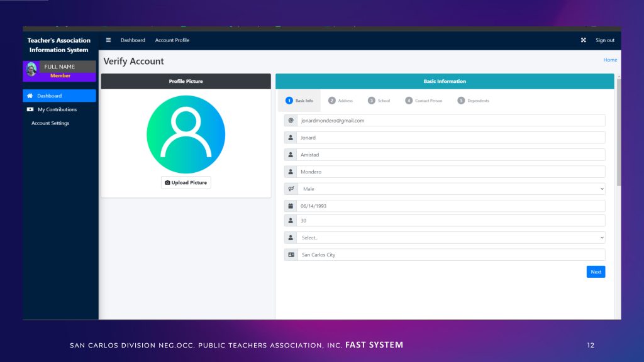644x362 pixels.
Task: Click the fullscreen expand icon near Sign out
Action: [x=583, y=40]
